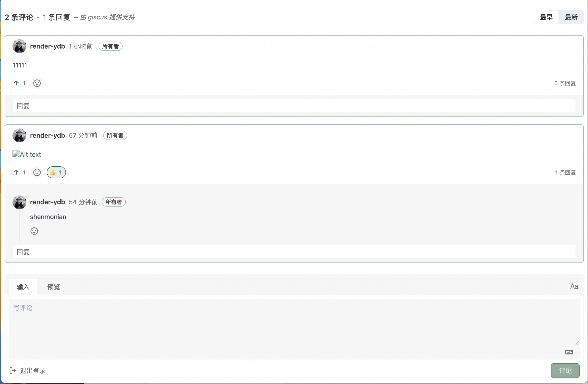Sort comments by 最早 (oldest)
Viewport: 588px width, 384px height.
(546, 17)
